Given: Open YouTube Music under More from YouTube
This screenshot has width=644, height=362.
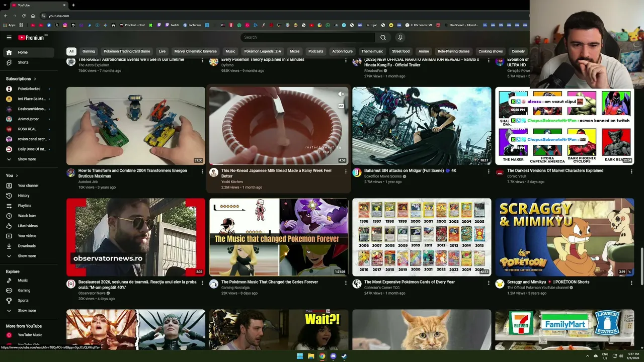Looking at the screenshot, I should pos(29,335).
